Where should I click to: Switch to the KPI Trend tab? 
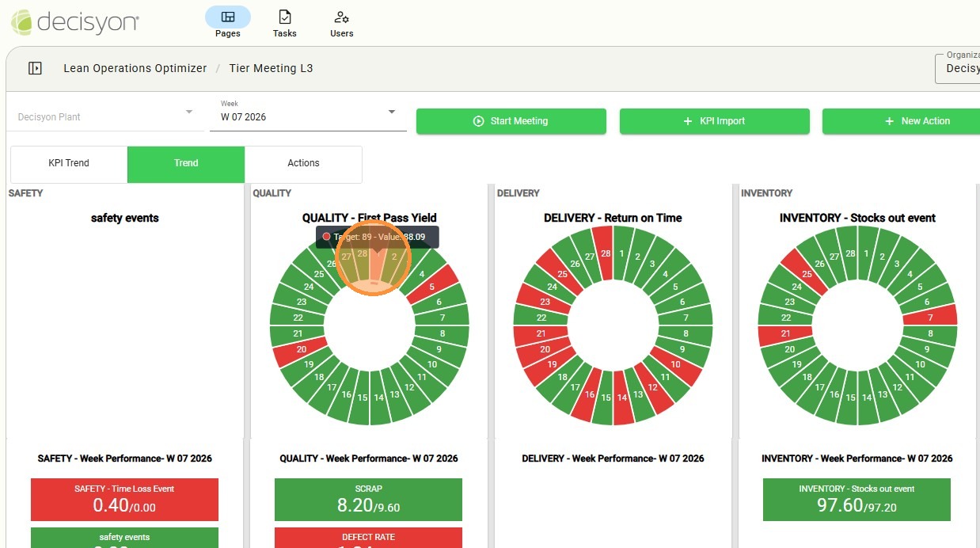pos(69,163)
